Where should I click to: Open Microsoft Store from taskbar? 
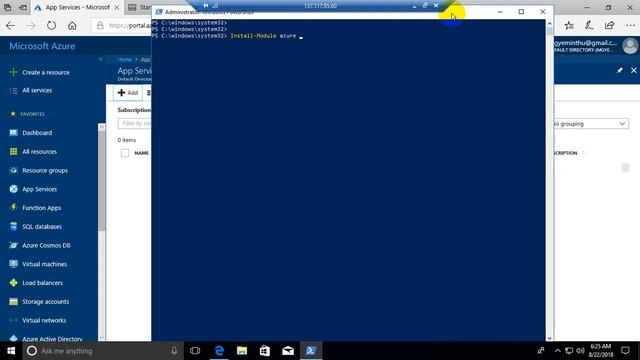pyautogui.click(x=265, y=351)
